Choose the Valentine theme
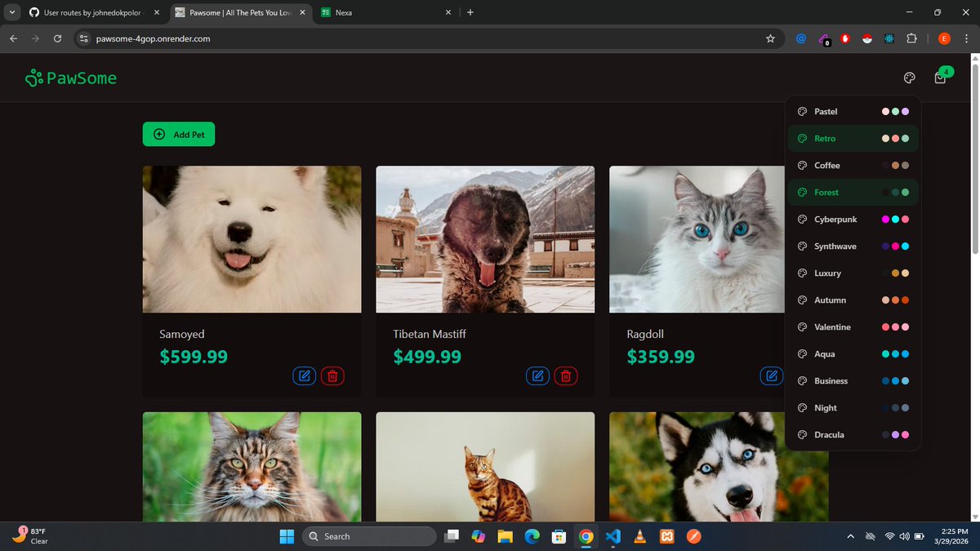This screenshot has width=980, height=551. click(853, 327)
